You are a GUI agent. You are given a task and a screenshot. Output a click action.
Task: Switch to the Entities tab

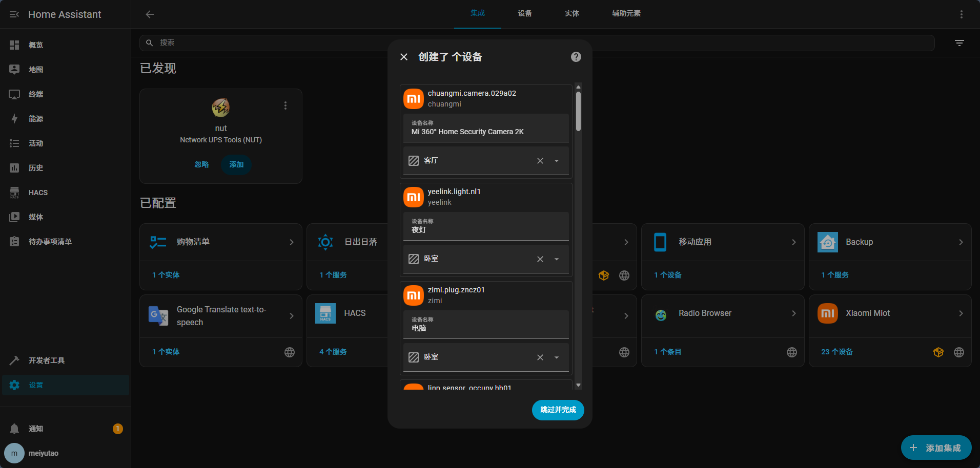[572, 13]
